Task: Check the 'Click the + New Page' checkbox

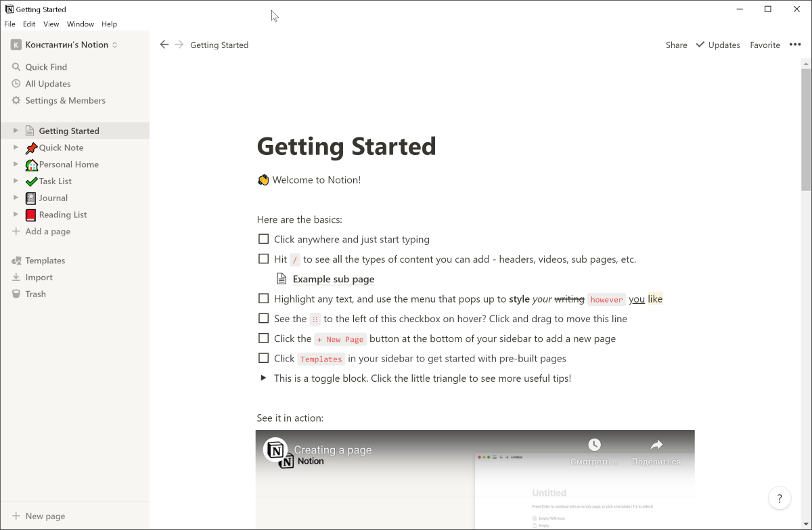Action: pyautogui.click(x=264, y=338)
